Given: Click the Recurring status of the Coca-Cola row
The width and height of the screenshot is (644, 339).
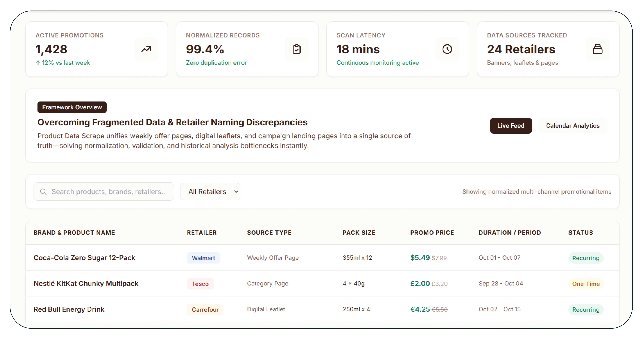Looking at the screenshot, I should point(586,258).
